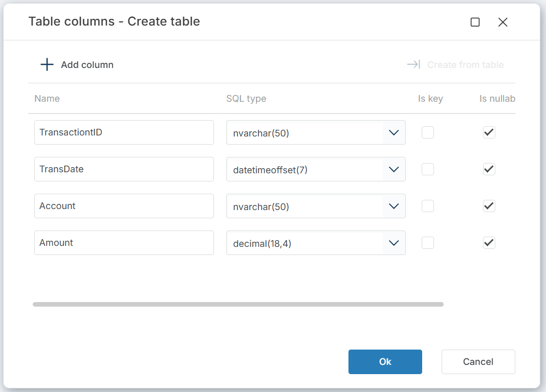The width and height of the screenshot is (546, 392).
Task: Click the Is nullable column header
Action: click(497, 99)
